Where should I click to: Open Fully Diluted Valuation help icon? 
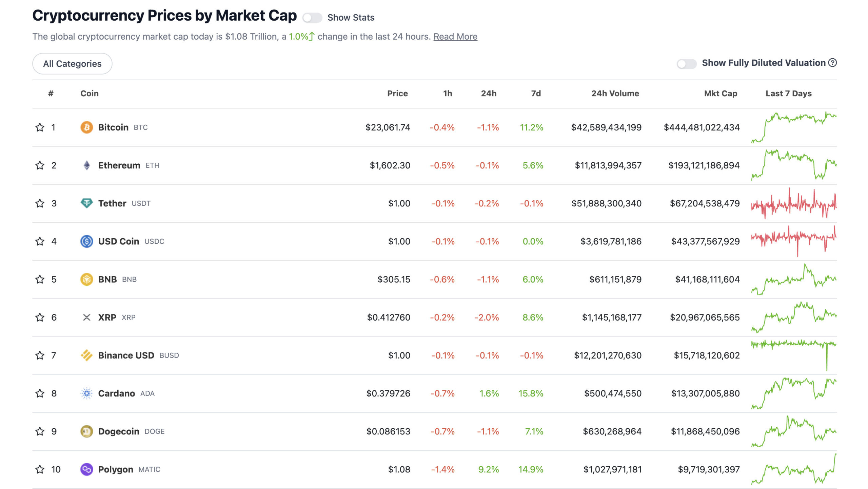click(832, 63)
